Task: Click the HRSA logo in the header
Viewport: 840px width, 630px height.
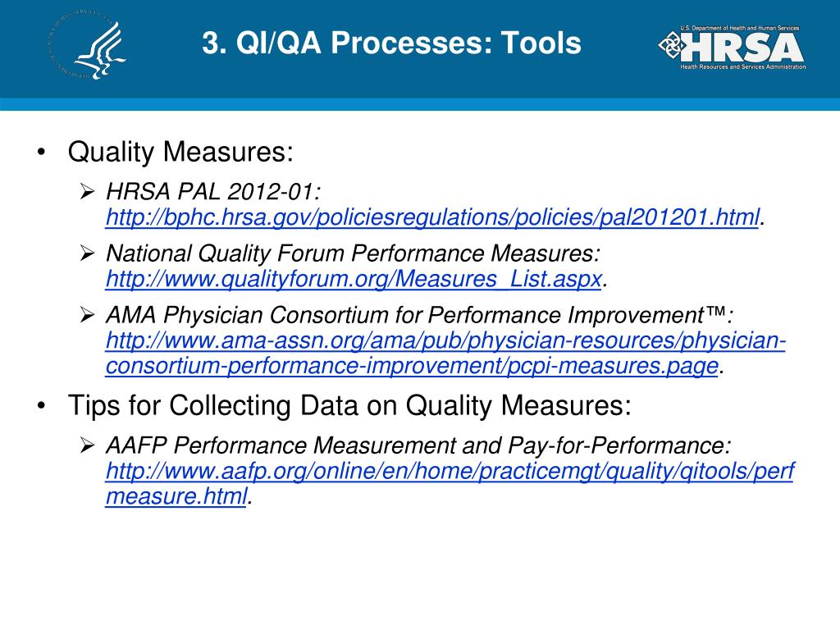Action: 731,47
